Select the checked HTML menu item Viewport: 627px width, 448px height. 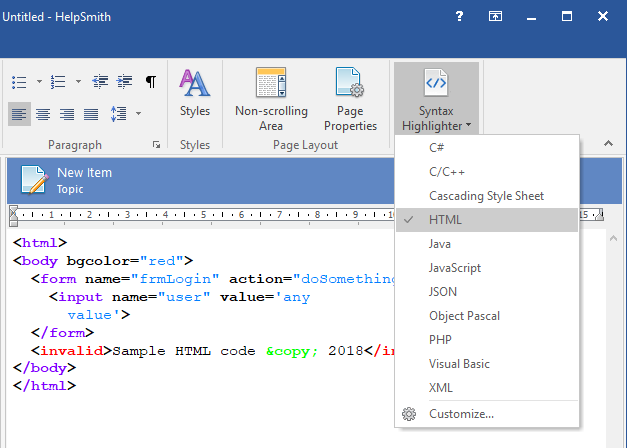[487, 220]
